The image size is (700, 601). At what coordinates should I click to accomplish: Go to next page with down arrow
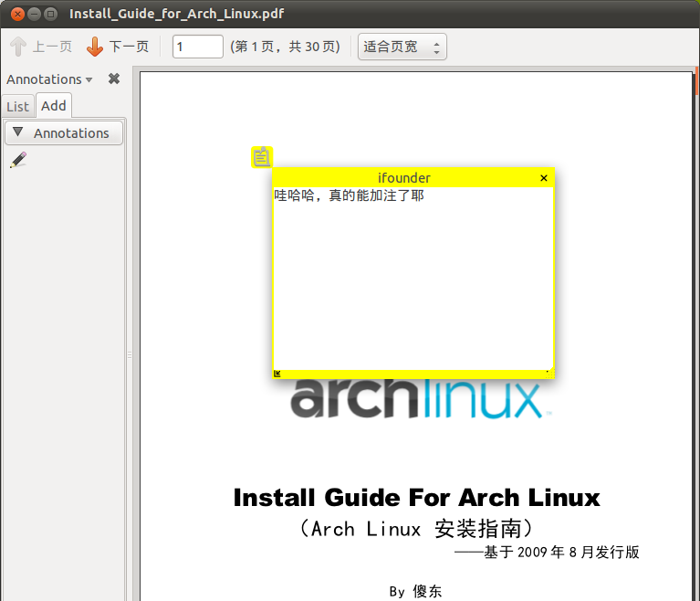95,47
